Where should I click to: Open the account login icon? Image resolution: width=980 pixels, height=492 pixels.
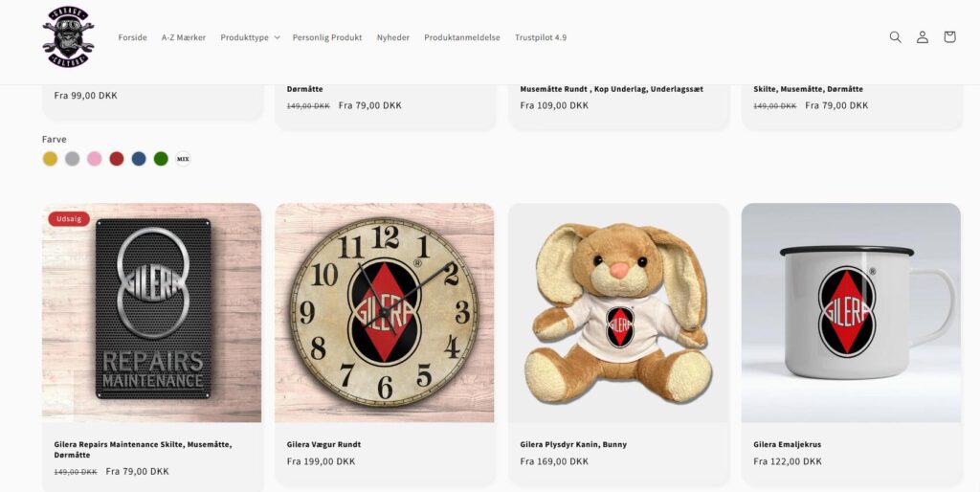(923, 37)
